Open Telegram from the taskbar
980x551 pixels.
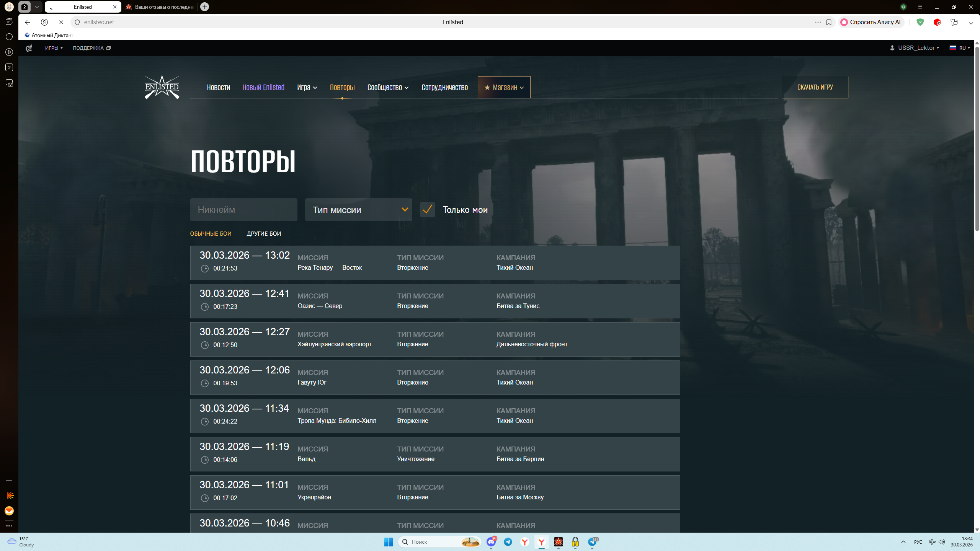click(x=508, y=542)
